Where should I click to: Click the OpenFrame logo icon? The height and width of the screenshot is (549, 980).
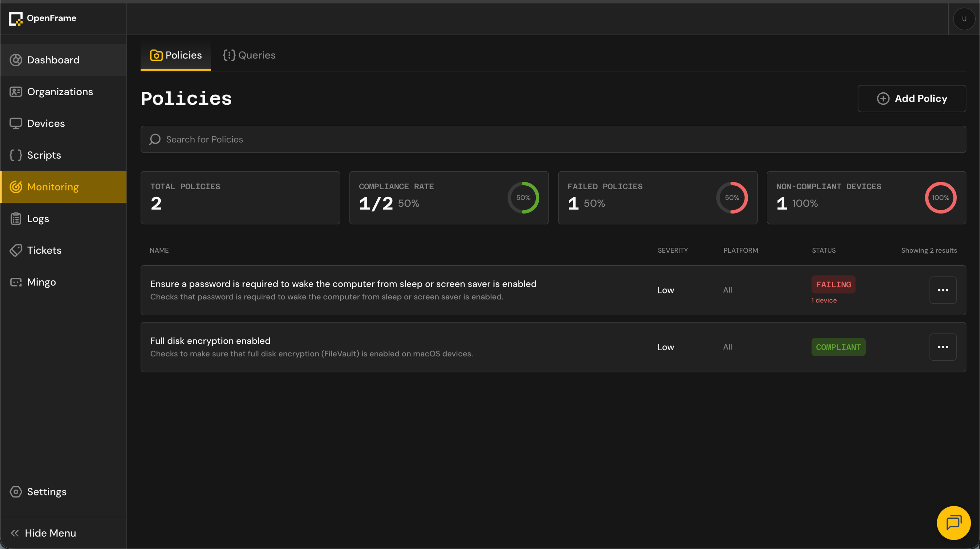16,18
